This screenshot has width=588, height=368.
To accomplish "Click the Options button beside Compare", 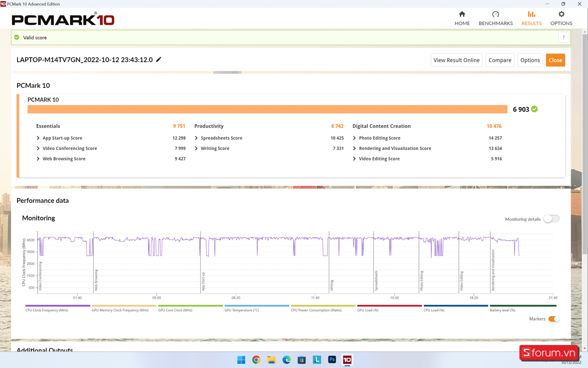I will point(530,60).
